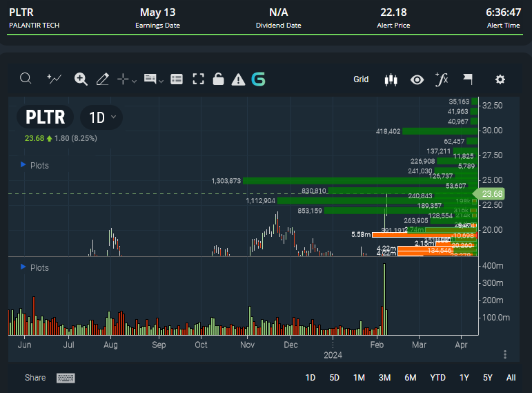Enter fullscreen chart mode
Viewport: 532px width, 393px height.
coord(199,79)
